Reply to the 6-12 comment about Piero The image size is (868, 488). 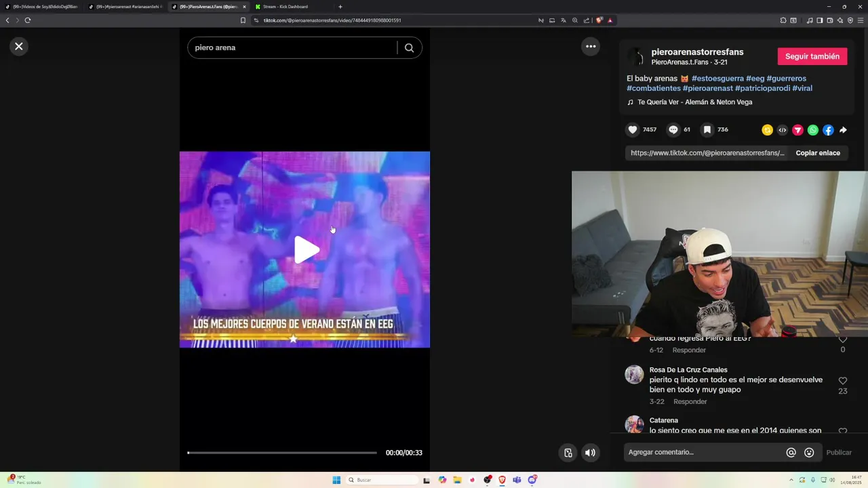coord(689,350)
